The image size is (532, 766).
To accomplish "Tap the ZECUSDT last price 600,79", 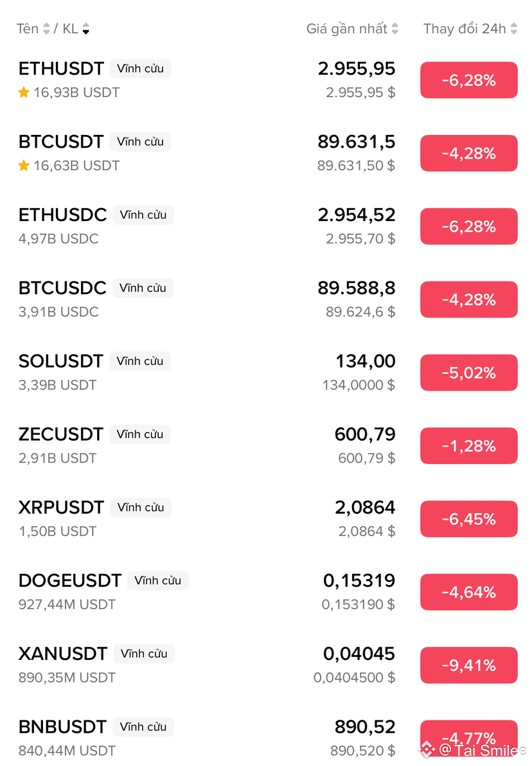I will pyautogui.click(x=364, y=435).
